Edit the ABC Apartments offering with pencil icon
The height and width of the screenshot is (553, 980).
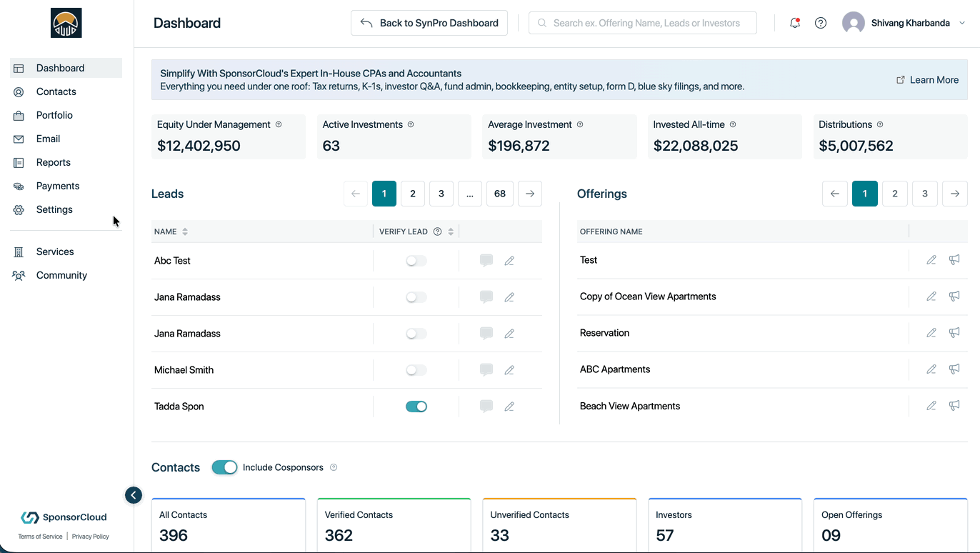931,369
